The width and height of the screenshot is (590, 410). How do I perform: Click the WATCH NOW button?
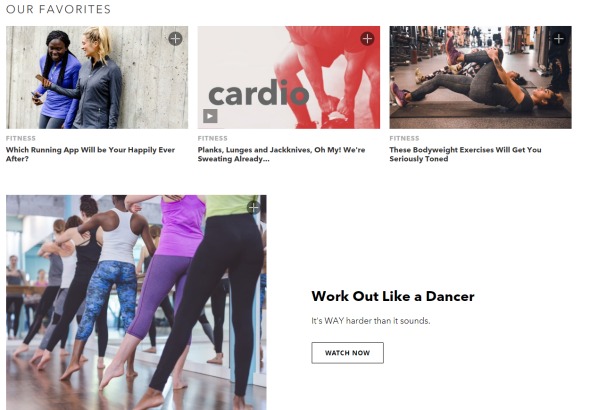point(347,353)
